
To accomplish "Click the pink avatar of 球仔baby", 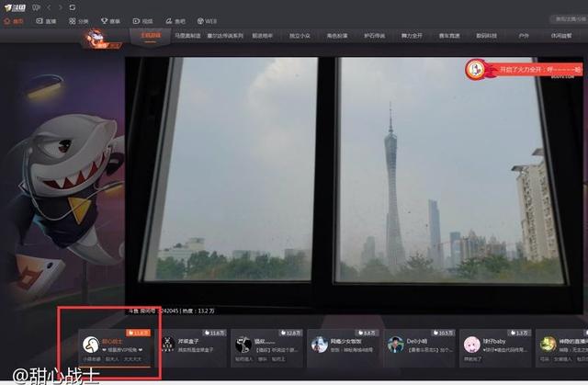I will click(471, 345).
